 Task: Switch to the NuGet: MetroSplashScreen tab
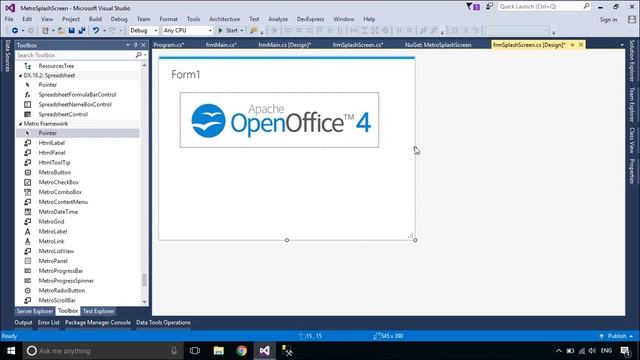click(438, 45)
